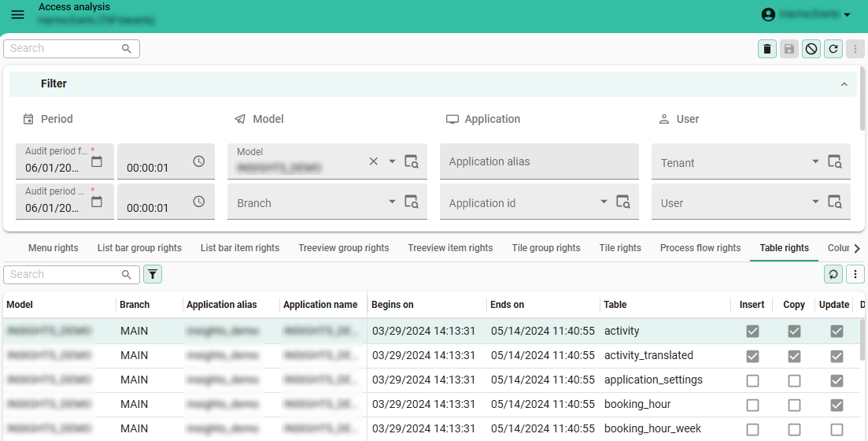Viewport: 868px width, 441px height.
Task: Open the Application id dropdown arrow
Action: (604, 202)
